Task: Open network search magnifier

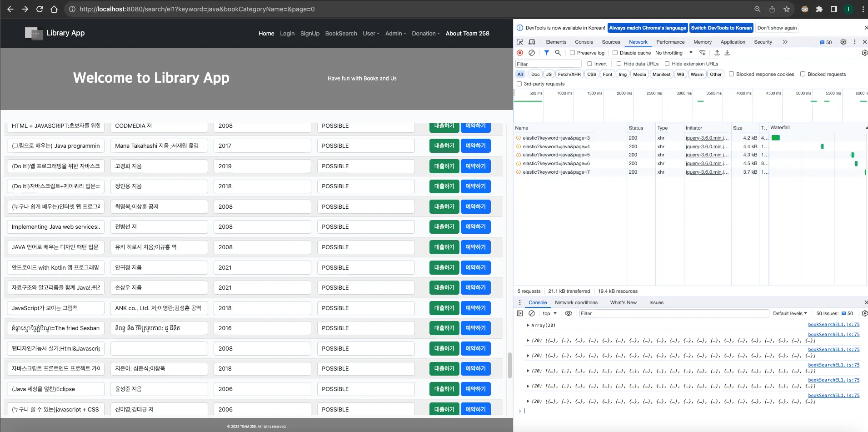Action: (x=558, y=53)
